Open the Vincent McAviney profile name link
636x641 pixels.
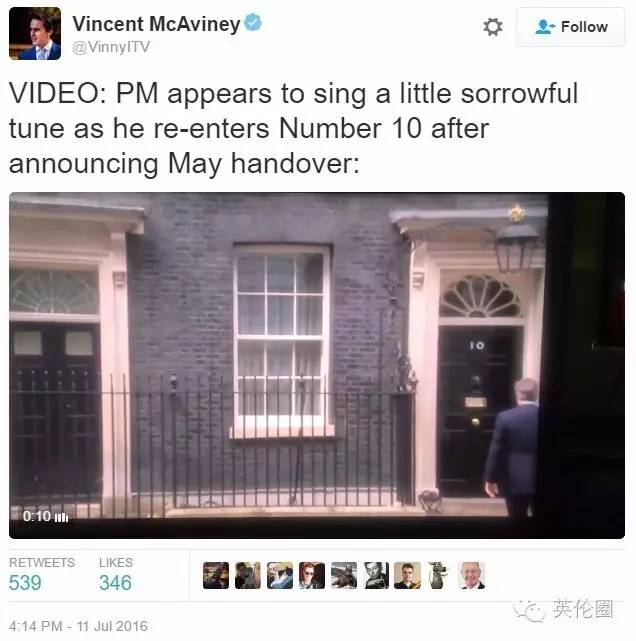[156, 24]
